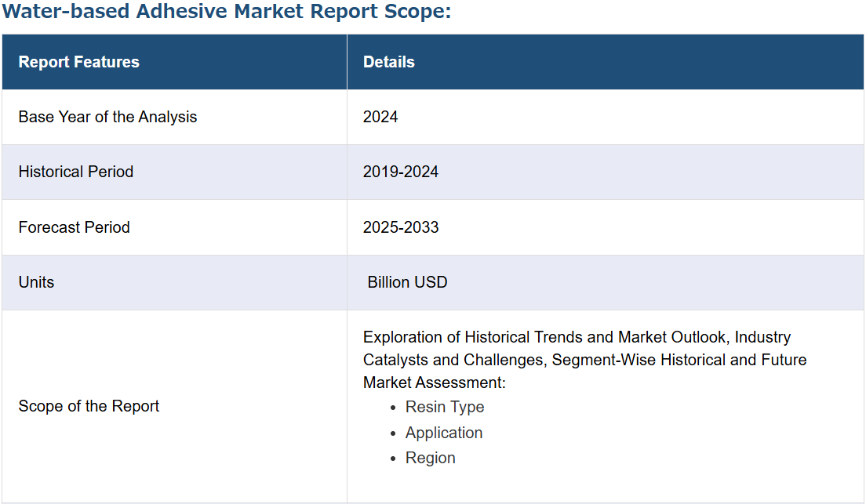Image resolution: width=866 pixels, height=504 pixels.
Task: Click the Historical Period row label
Action: coord(76,172)
